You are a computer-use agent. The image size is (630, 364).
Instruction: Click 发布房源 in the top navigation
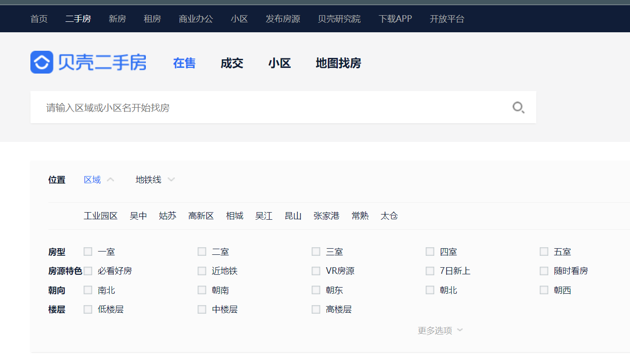283,19
